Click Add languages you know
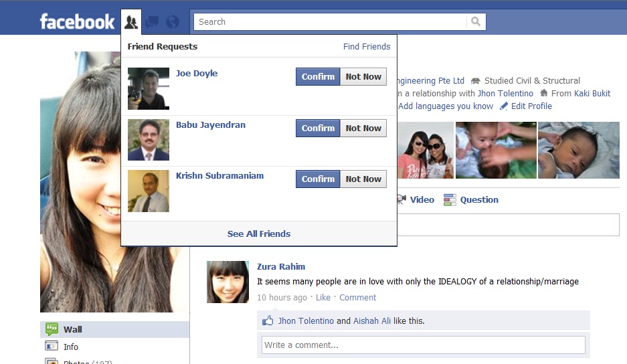This screenshot has width=627, height=364. tap(446, 106)
